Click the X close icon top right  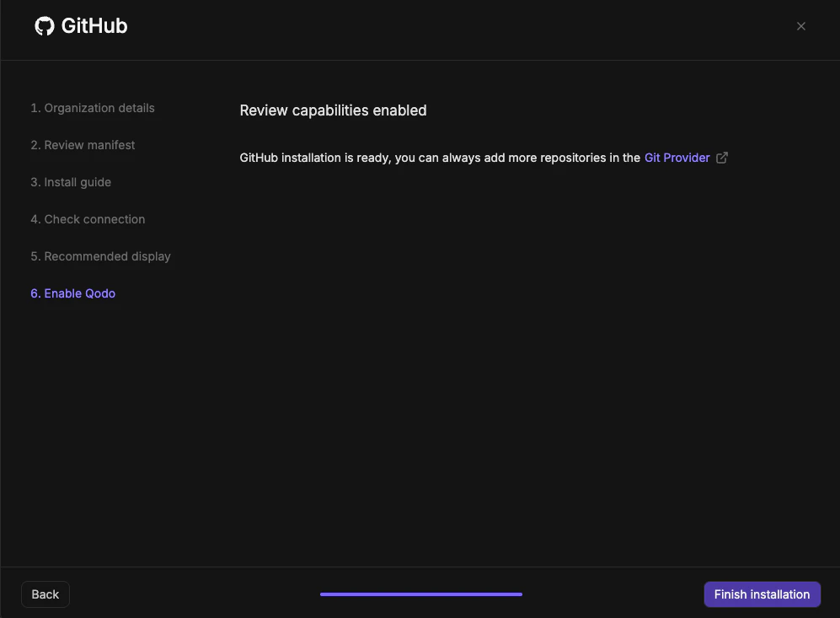pos(801,26)
